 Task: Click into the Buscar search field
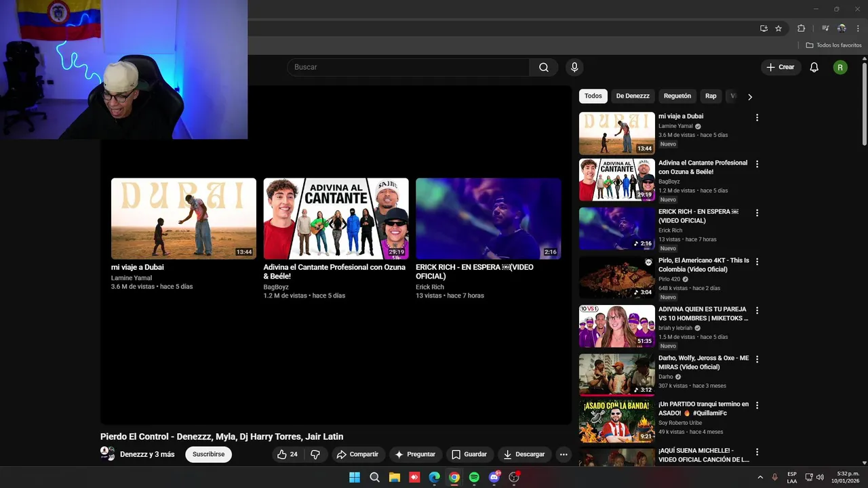pos(408,67)
